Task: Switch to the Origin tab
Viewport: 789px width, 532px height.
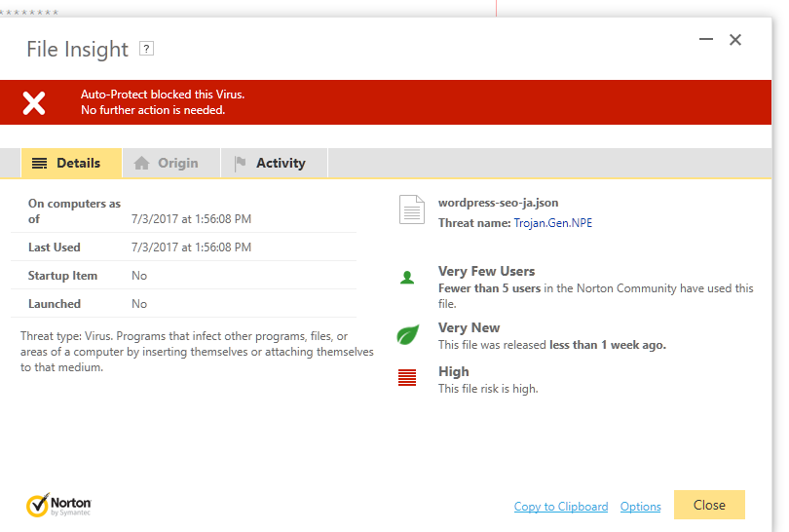Action: tap(171, 163)
